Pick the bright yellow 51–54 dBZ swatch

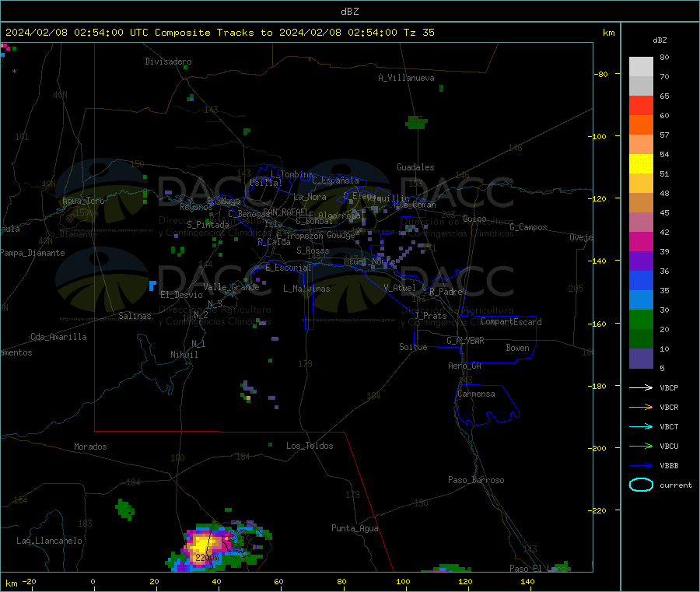[641, 164]
